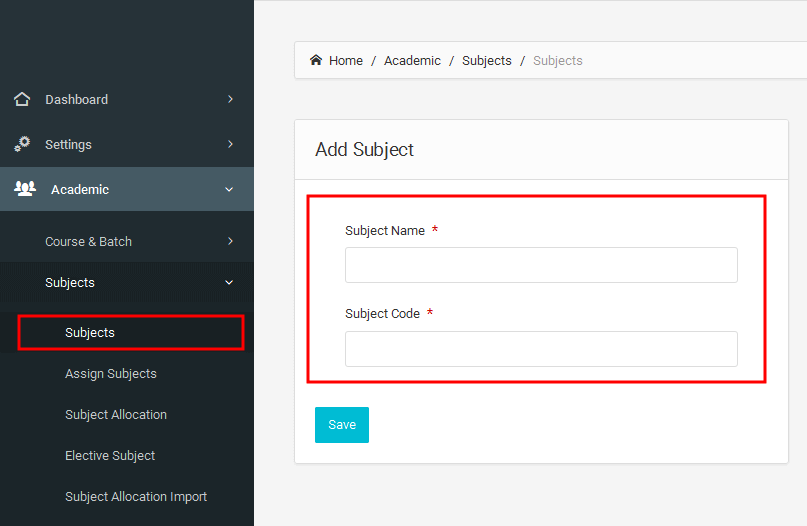Collapse the Academic menu chevron
Image resolution: width=807 pixels, height=526 pixels.
click(x=229, y=189)
